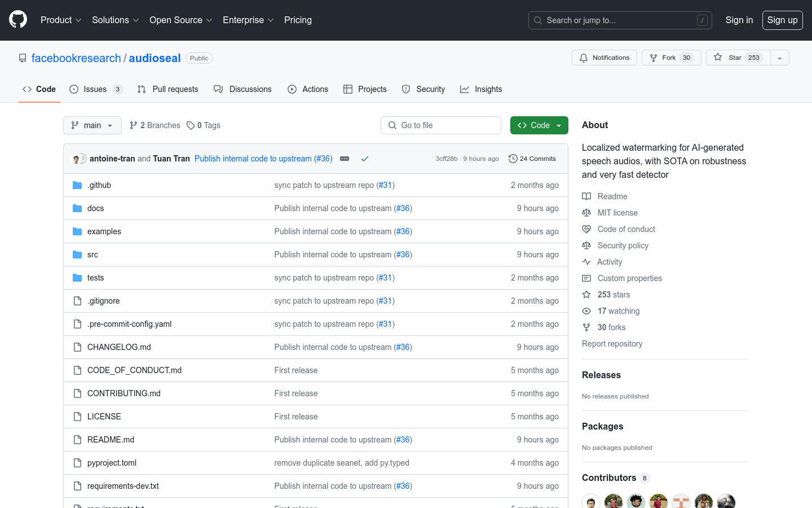Click the Sign up button
The width and height of the screenshot is (812, 508).
point(783,20)
